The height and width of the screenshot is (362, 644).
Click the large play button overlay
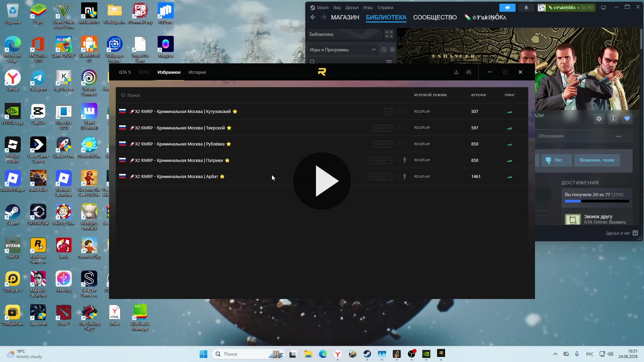point(322,181)
